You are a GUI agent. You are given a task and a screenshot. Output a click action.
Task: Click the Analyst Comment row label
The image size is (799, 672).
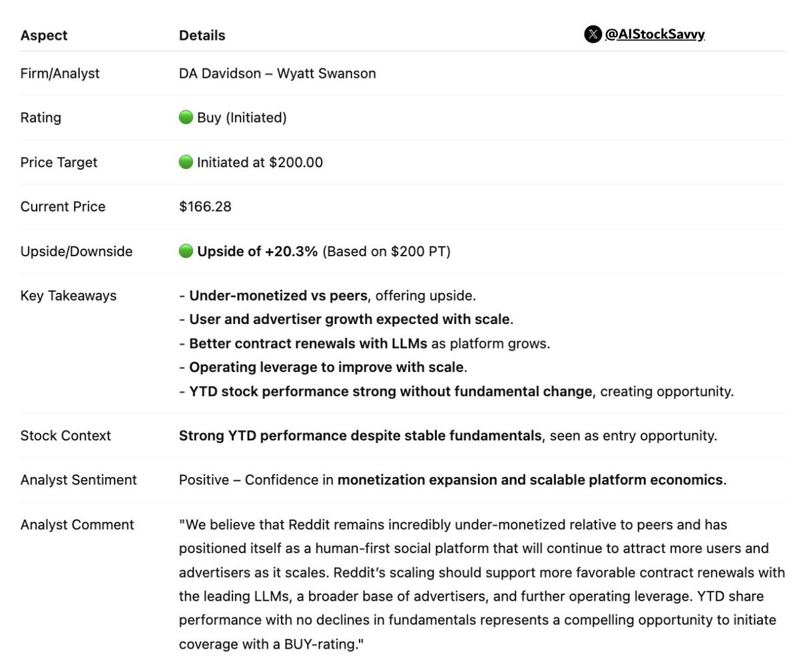point(77,525)
